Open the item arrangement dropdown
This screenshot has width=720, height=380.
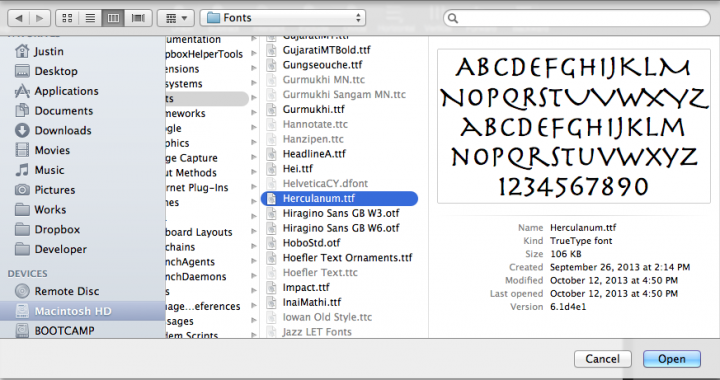tap(176, 18)
